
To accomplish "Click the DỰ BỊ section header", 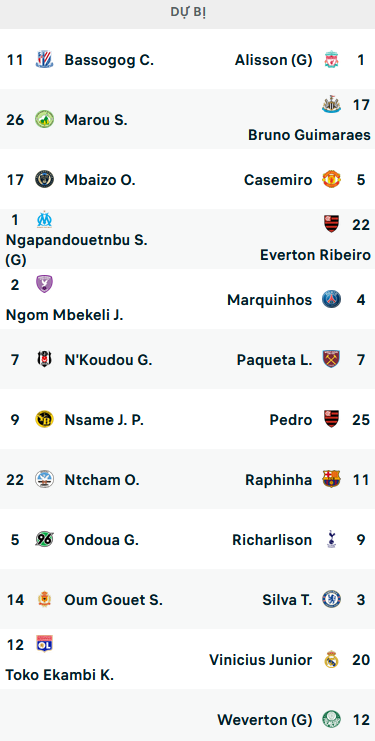I will (188, 13).
